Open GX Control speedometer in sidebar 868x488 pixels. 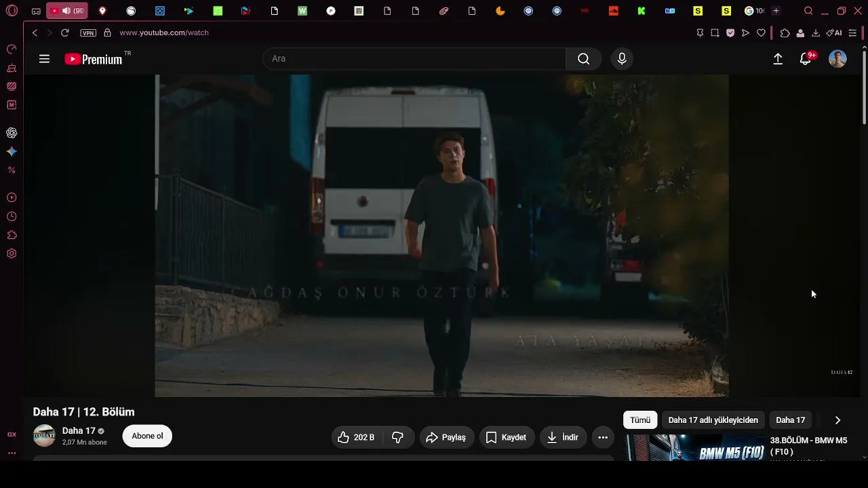click(x=12, y=49)
